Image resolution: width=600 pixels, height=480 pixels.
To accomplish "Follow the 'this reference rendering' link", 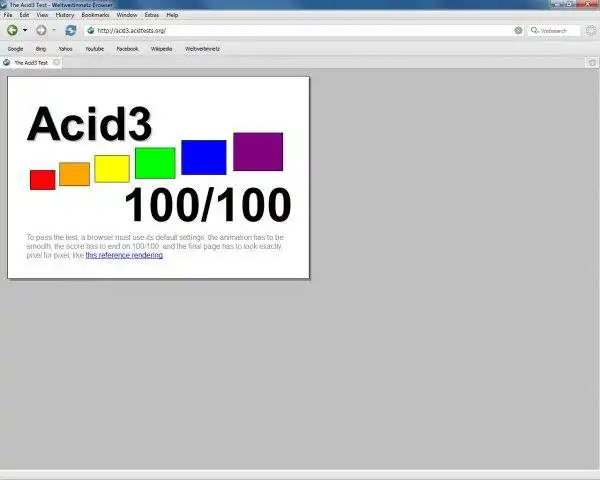I will 124,255.
